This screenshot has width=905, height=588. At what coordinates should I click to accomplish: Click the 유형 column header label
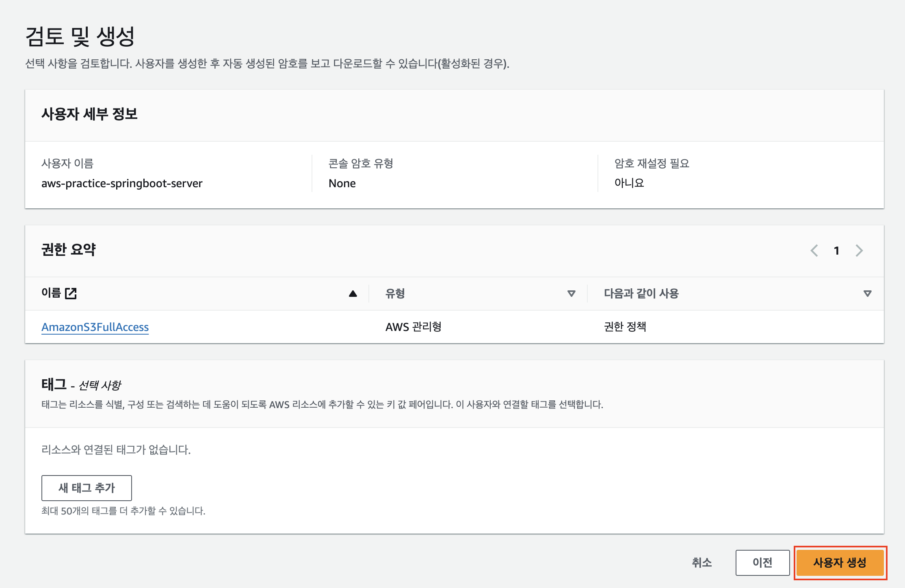pyautogui.click(x=395, y=294)
